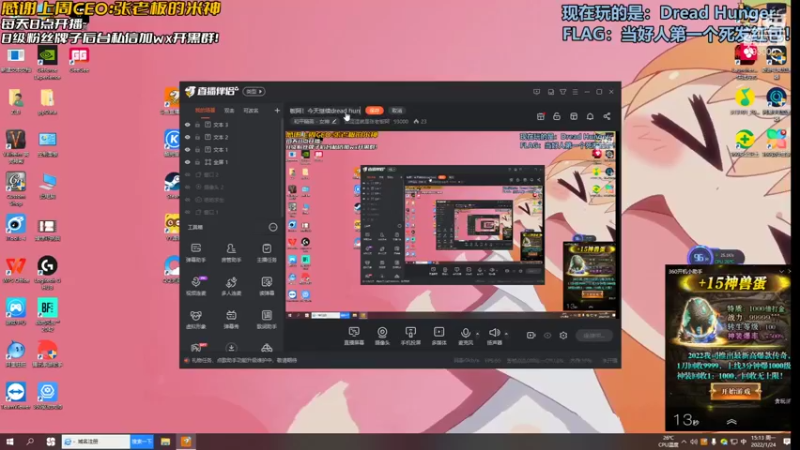This screenshot has width=800, height=450.
Task: Add a 手机投屏 phone screencast source
Action: [x=411, y=336]
